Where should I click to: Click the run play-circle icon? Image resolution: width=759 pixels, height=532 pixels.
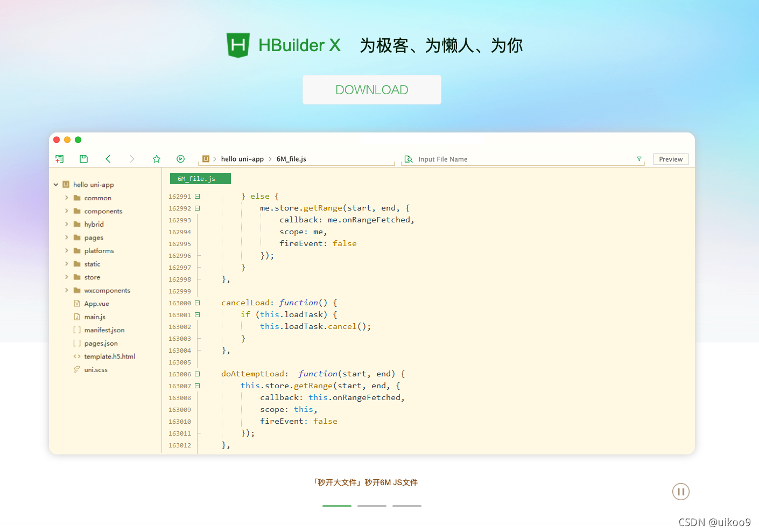pyautogui.click(x=181, y=159)
